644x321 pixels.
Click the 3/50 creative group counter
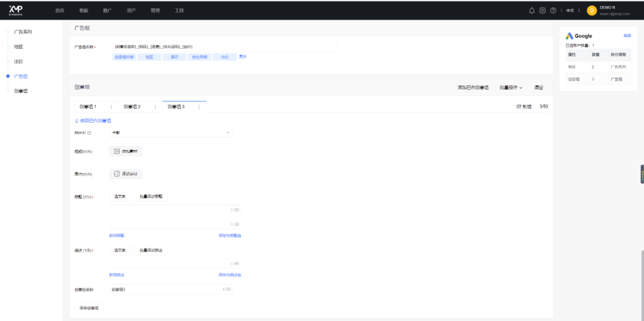543,106
